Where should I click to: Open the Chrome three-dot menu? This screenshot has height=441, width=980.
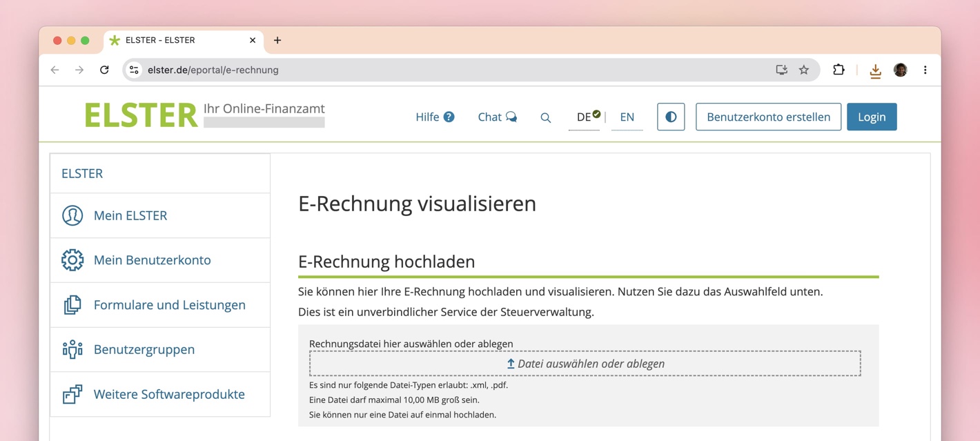pos(925,70)
